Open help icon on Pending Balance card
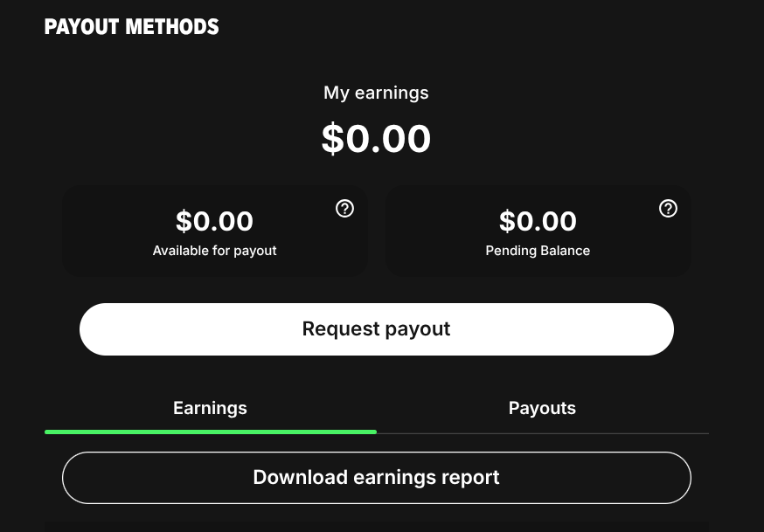The image size is (764, 532). (x=668, y=208)
